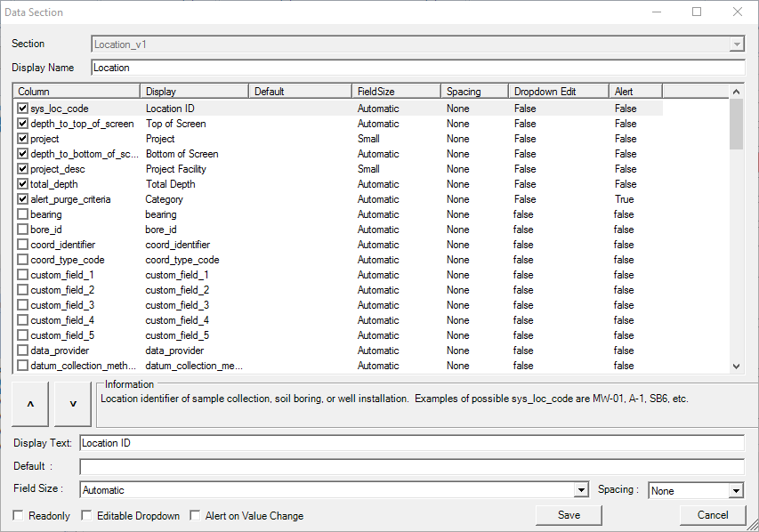Screen dimensions: 759x532
Task: Enable Alert on Value Change
Action: (196, 516)
